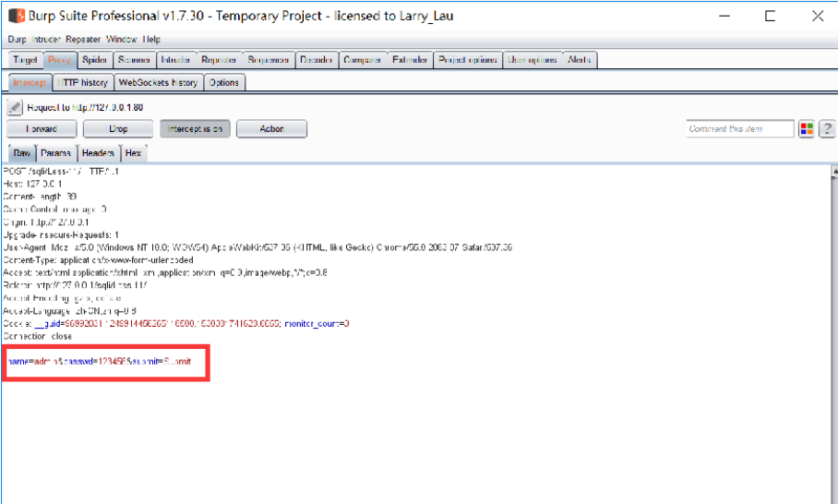838x504 pixels.
Task: Click the Accept text/html header line
Action: [x=165, y=273]
